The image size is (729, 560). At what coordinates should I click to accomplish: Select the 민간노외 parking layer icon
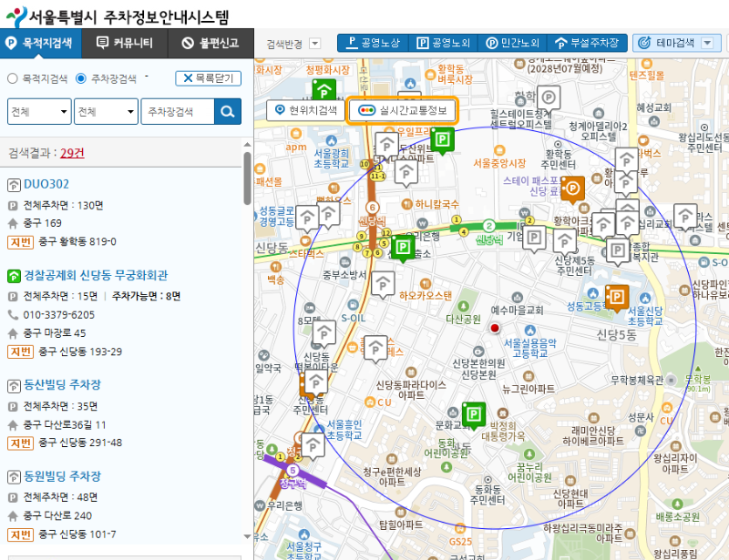tap(492, 41)
